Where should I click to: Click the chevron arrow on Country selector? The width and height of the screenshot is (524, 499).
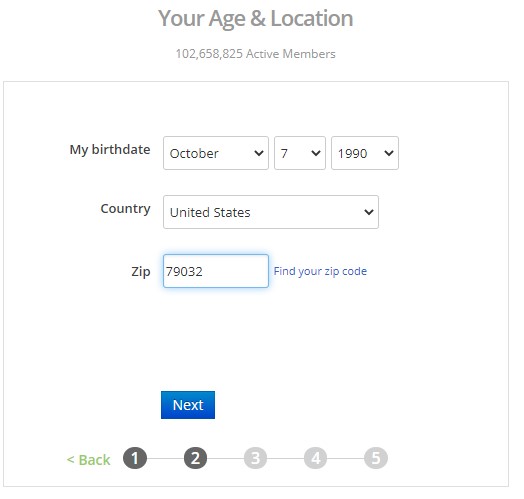click(x=369, y=212)
